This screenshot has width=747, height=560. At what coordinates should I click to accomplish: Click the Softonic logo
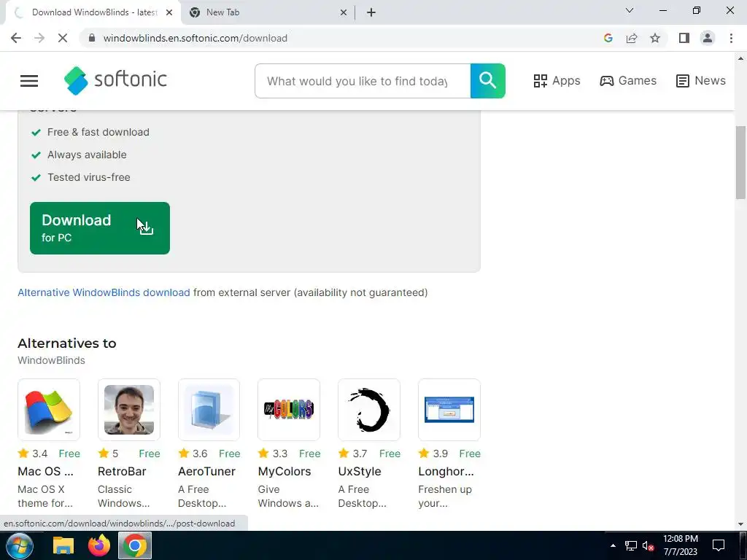116,80
